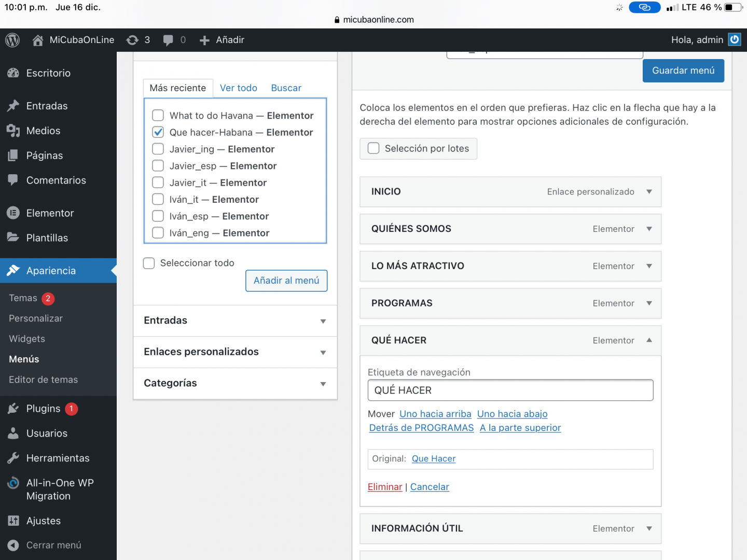Click the Entradas pushpin icon
747x560 pixels.
pos(13,106)
